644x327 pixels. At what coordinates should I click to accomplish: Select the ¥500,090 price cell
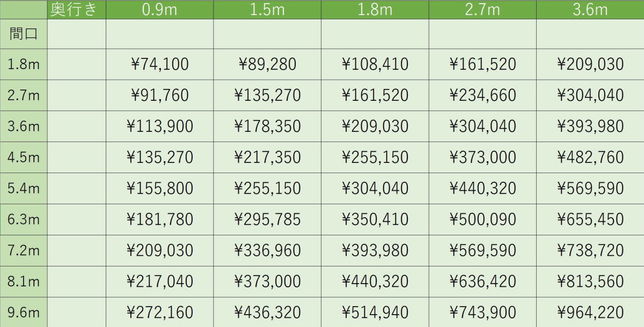(482, 219)
